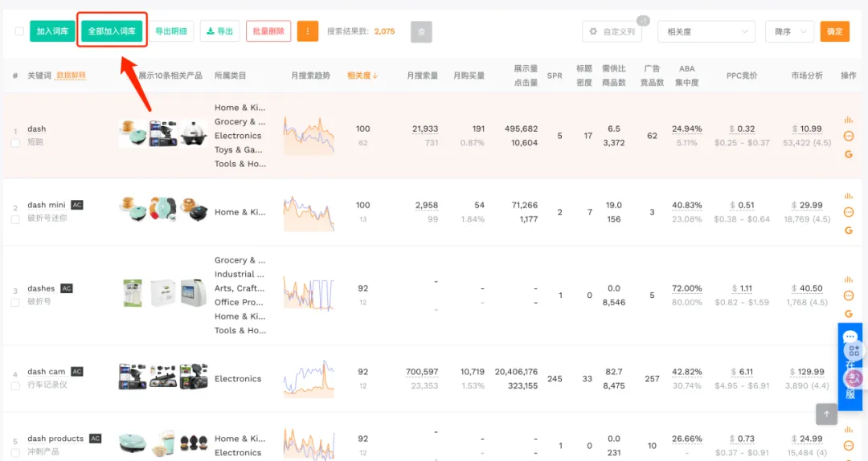Screen dimensions: 868x461
Task: Open the market chart icon for keyword dash
Action: [848, 120]
